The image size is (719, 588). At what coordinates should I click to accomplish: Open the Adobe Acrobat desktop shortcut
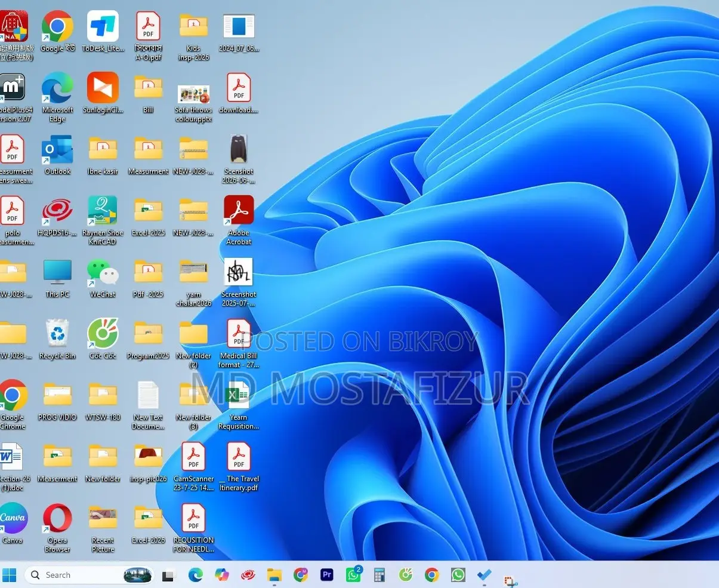[239, 220]
